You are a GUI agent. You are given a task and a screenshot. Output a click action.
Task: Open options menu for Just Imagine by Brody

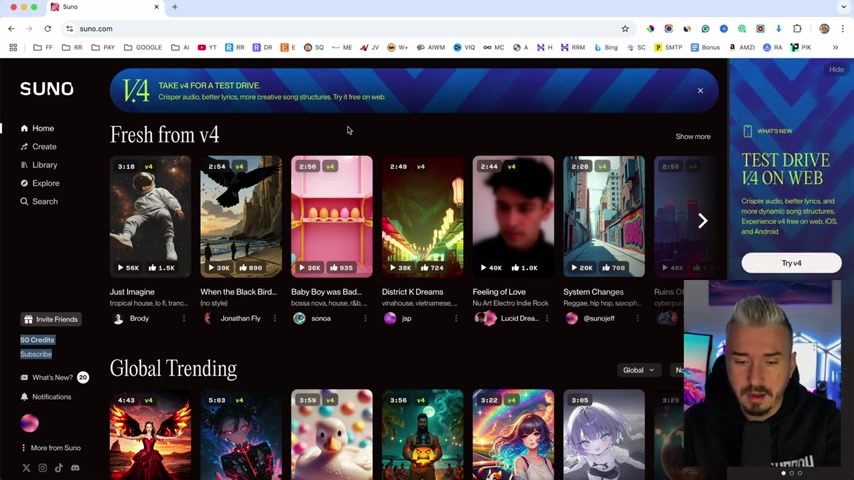(x=184, y=319)
